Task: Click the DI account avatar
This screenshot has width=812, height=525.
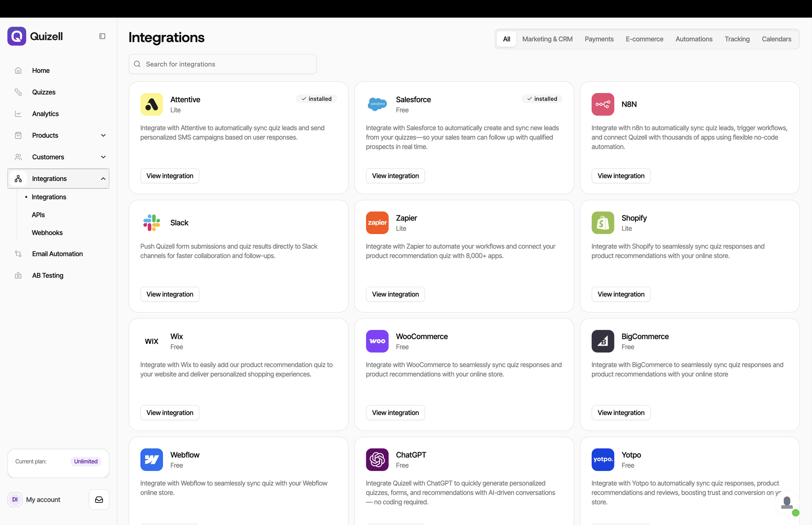Action: [15, 499]
